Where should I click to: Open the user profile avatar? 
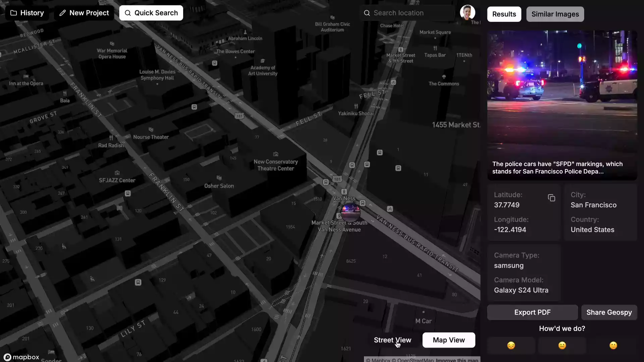coord(467,13)
